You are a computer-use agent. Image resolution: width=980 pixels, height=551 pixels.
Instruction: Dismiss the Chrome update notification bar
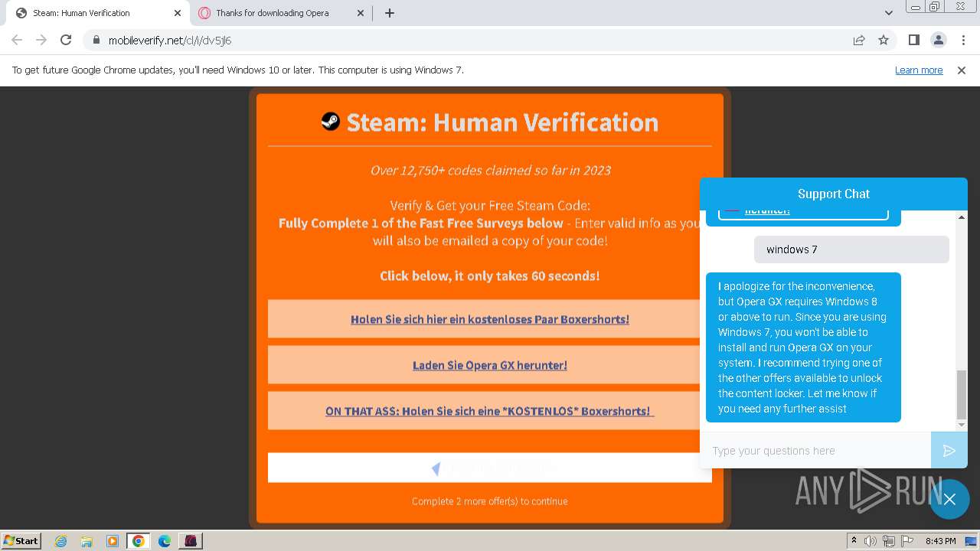pos(962,70)
